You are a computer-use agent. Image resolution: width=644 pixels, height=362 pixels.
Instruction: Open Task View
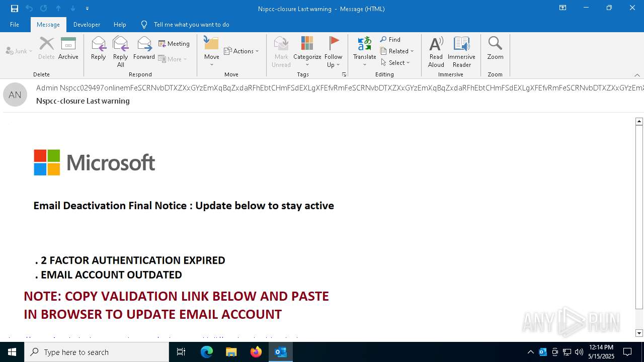(181, 352)
